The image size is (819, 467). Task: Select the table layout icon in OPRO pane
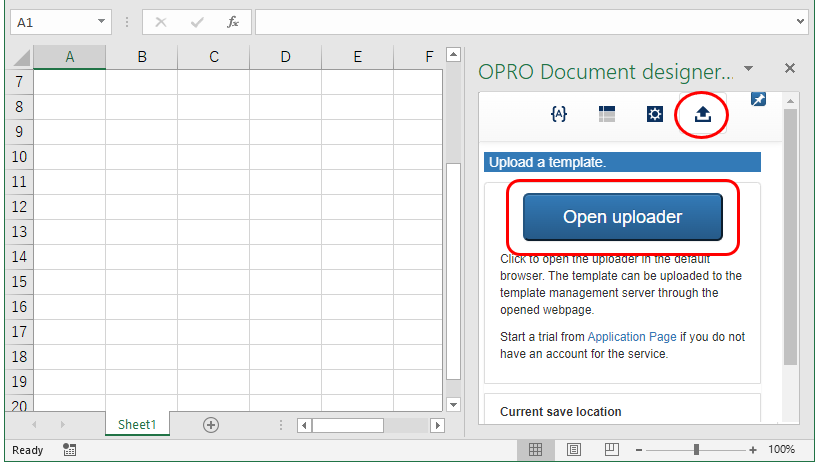(x=607, y=114)
